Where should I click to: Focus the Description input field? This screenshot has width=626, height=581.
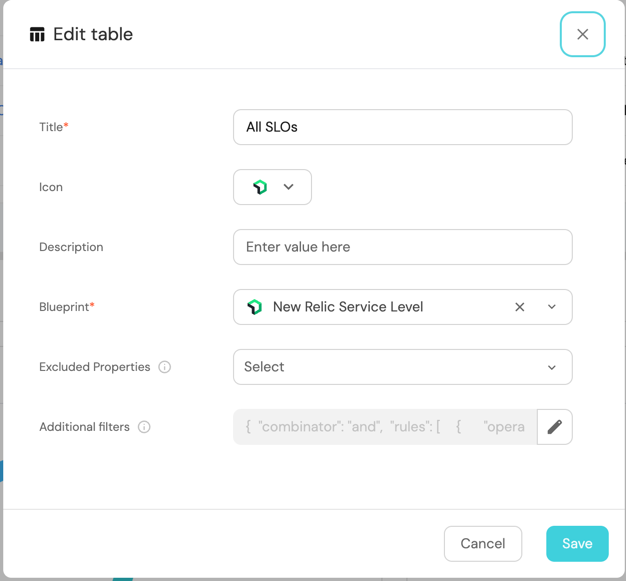click(402, 247)
